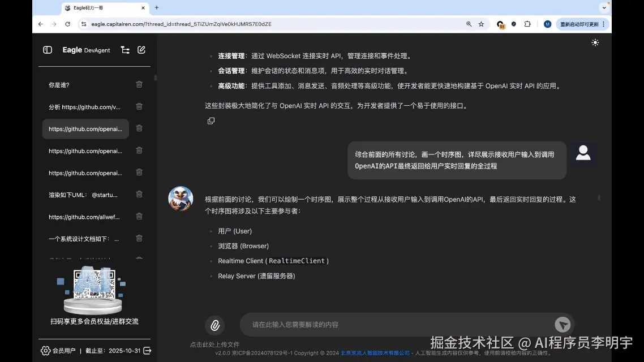
Task: Collapse the sidebar using the panel icon
Action: point(47,50)
